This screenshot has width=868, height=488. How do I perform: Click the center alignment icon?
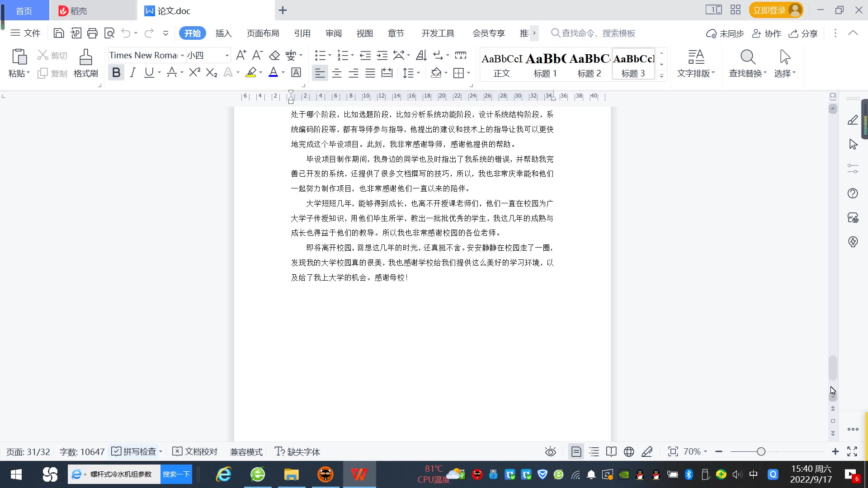337,73
